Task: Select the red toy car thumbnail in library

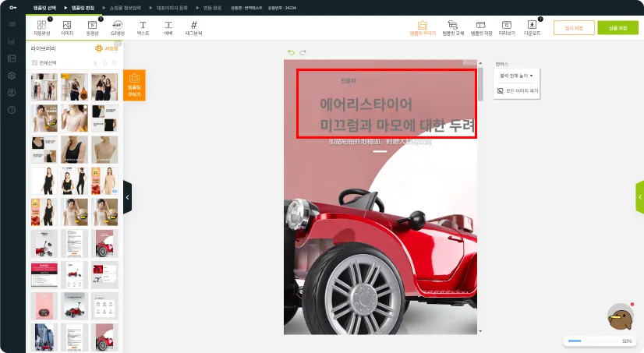Action: [x=104, y=243]
